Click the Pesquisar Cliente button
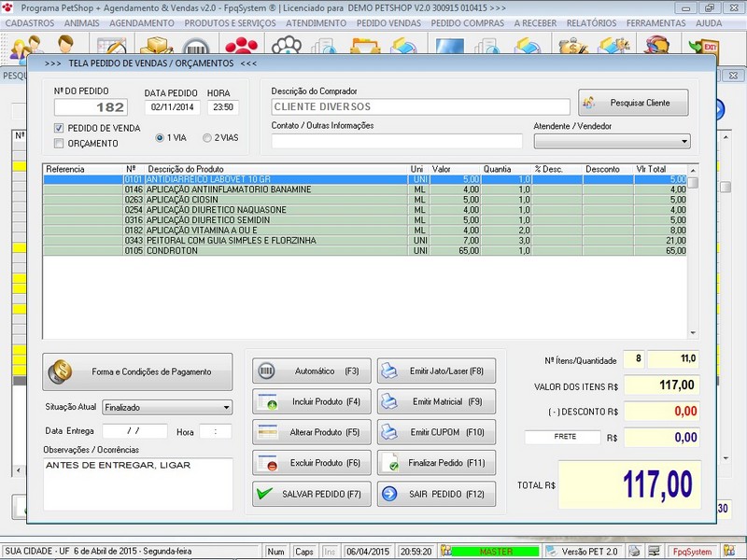Screen dimensions: 747x560 (x=633, y=103)
